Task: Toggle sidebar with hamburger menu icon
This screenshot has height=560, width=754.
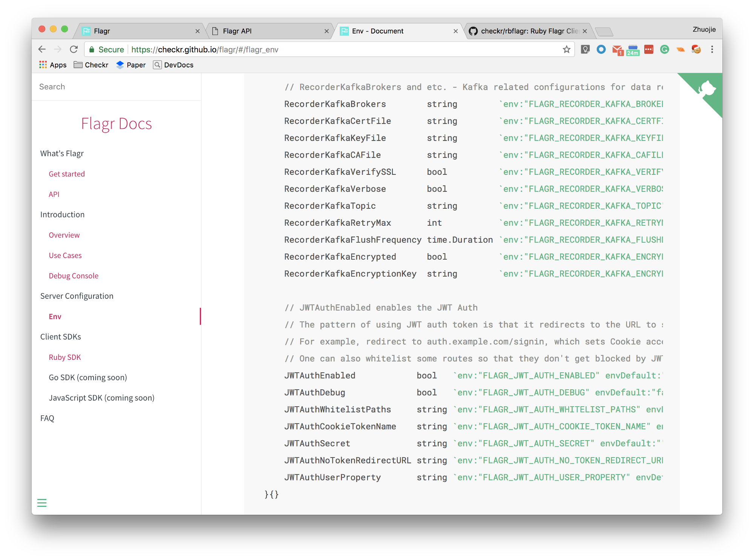Action: coord(42,503)
